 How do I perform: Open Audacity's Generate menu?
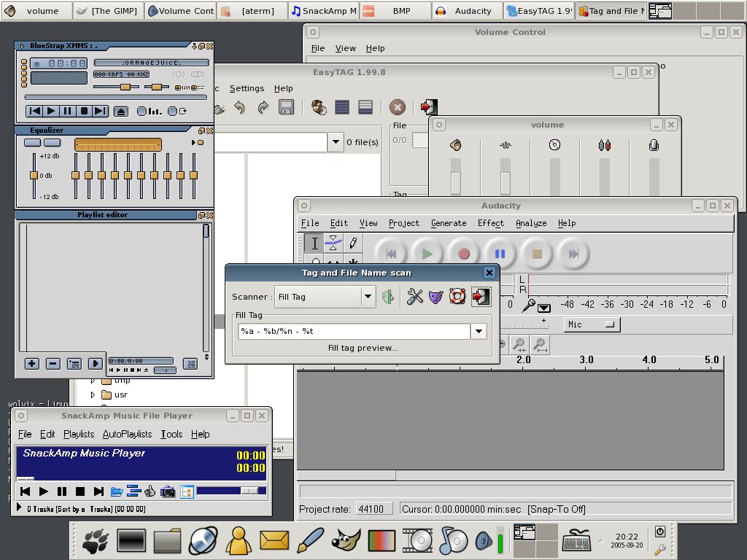pos(449,223)
